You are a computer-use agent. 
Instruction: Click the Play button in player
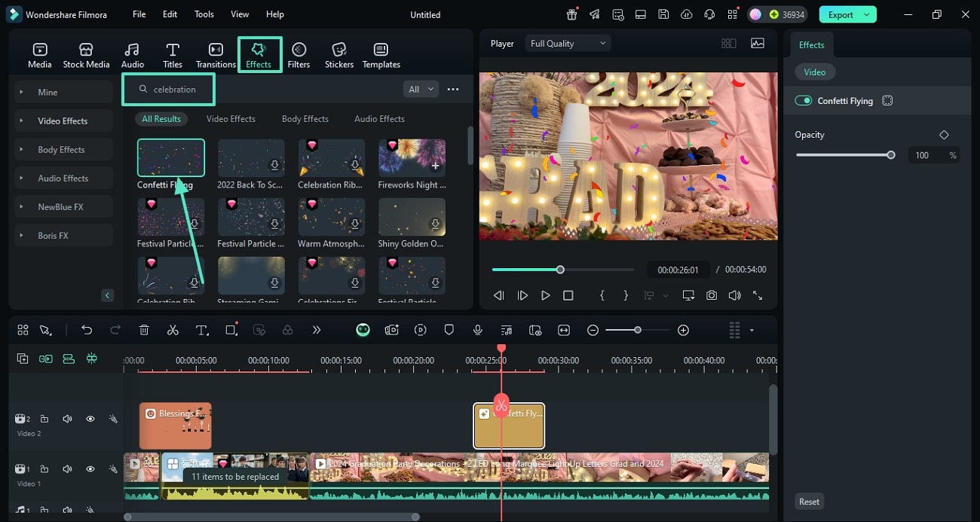click(x=545, y=296)
